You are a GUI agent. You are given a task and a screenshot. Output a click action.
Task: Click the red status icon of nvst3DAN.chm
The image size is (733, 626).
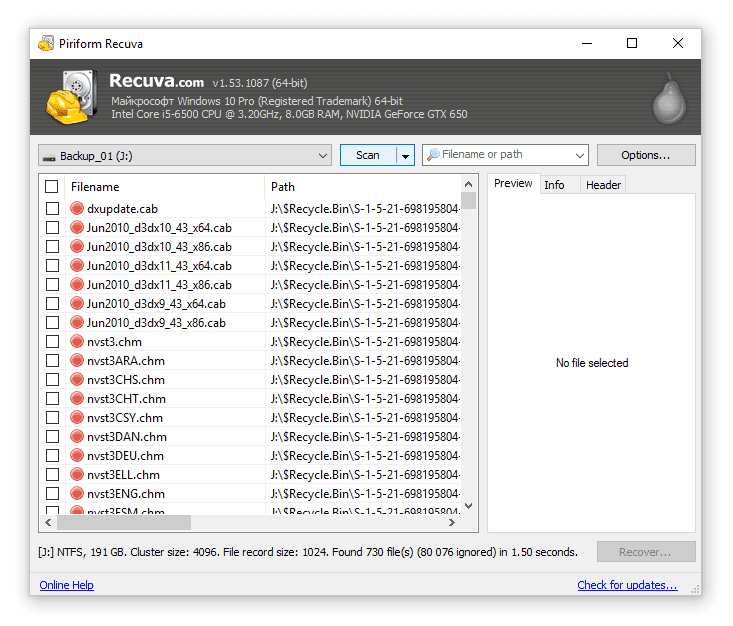point(77,436)
